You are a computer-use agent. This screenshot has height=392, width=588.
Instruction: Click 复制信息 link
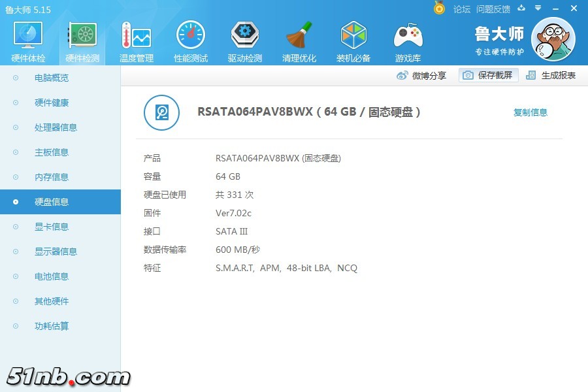point(530,112)
